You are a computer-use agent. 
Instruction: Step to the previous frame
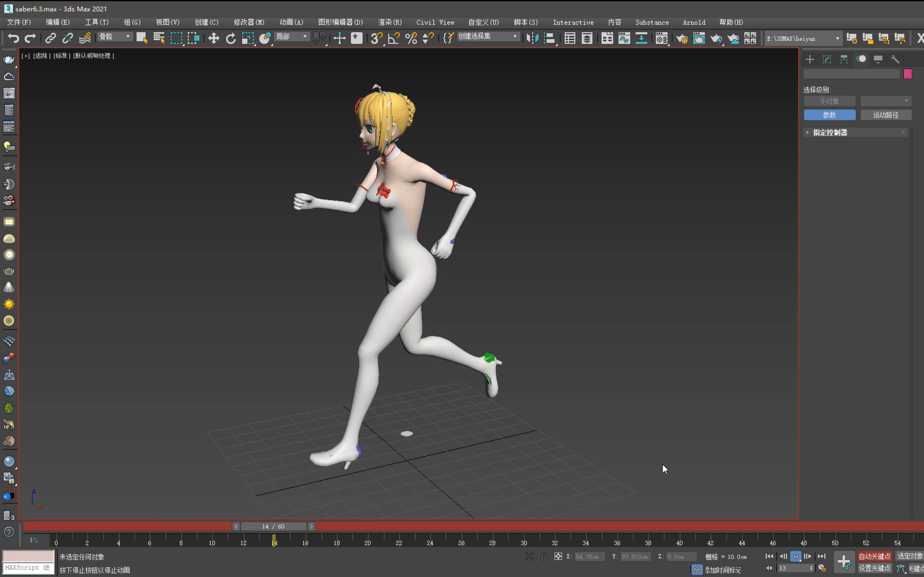(x=783, y=556)
